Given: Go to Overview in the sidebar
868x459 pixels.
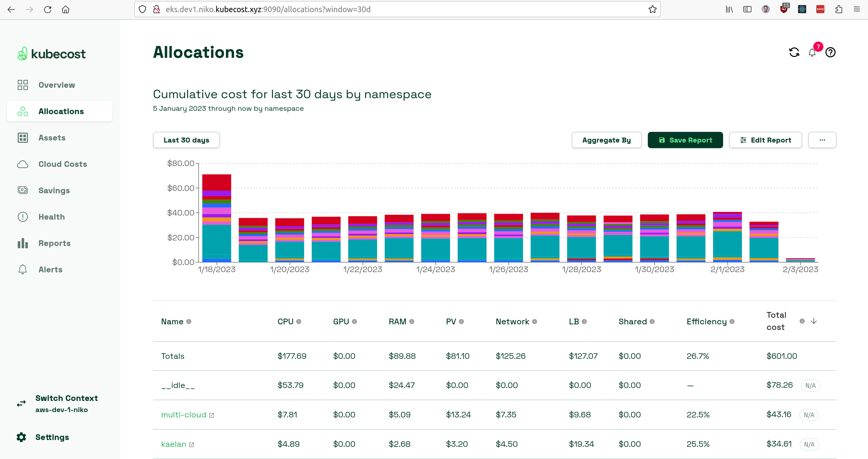Looking at the screenshot, I should pyautogui.click(x=60, y=85).
